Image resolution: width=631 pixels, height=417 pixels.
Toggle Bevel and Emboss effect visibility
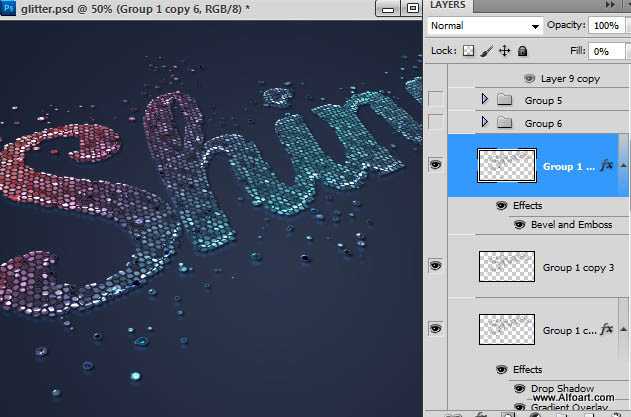click(518, 225)
